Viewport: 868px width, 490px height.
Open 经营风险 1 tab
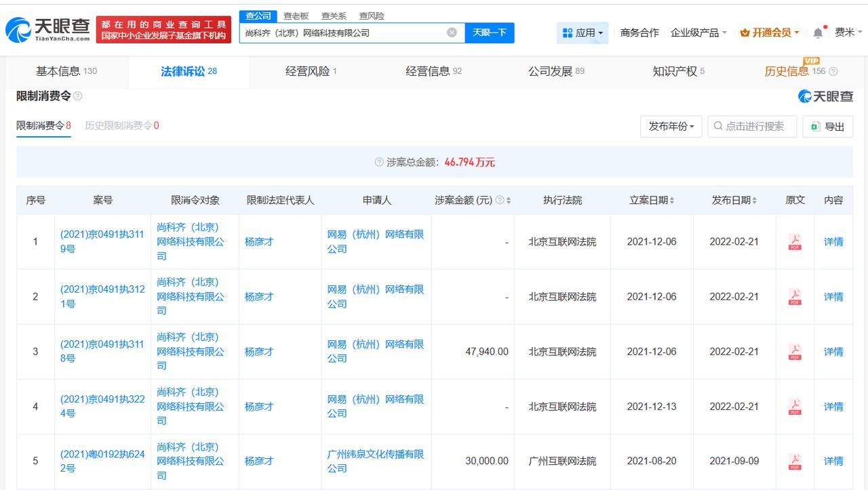point(311,71)
